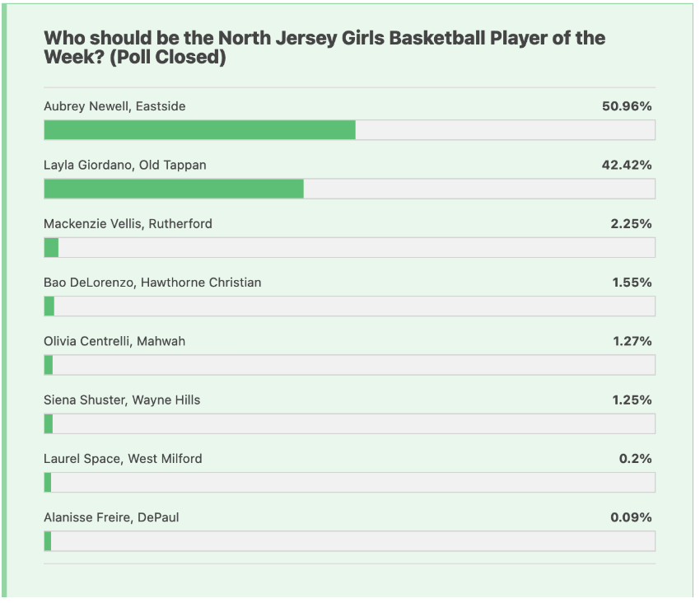
Task: Click the 1.25% vote percentage
Action: click(632, 400)
